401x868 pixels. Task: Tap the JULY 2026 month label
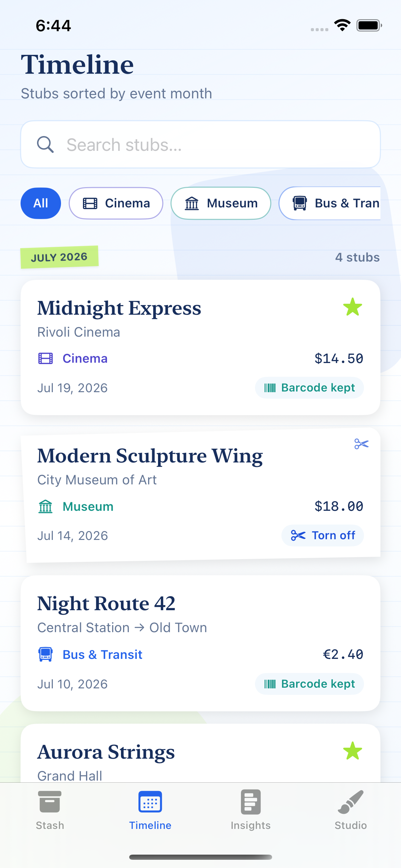[59, 257]
